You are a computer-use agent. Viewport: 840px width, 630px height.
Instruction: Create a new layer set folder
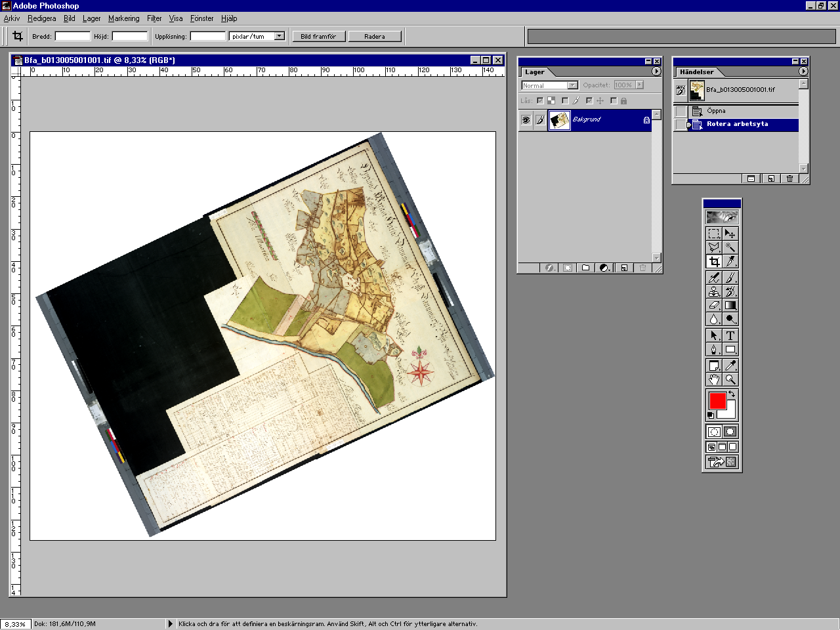point(586,268)
